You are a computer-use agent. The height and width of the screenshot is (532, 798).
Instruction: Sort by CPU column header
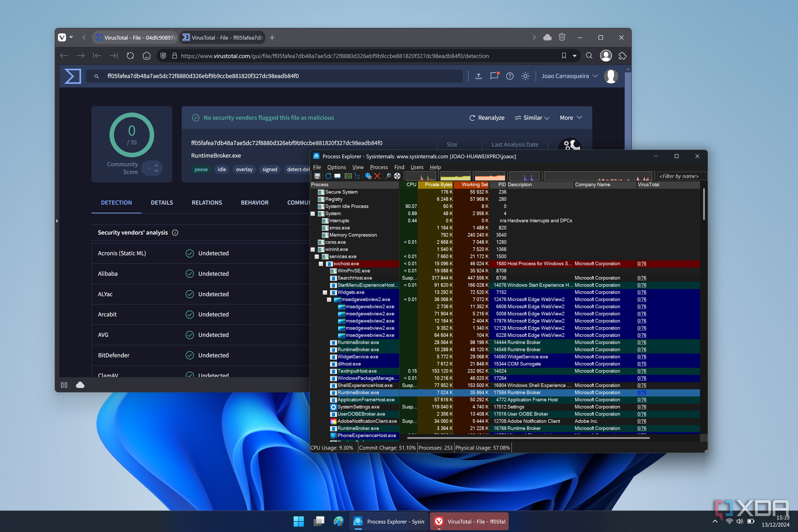[408, 185]
